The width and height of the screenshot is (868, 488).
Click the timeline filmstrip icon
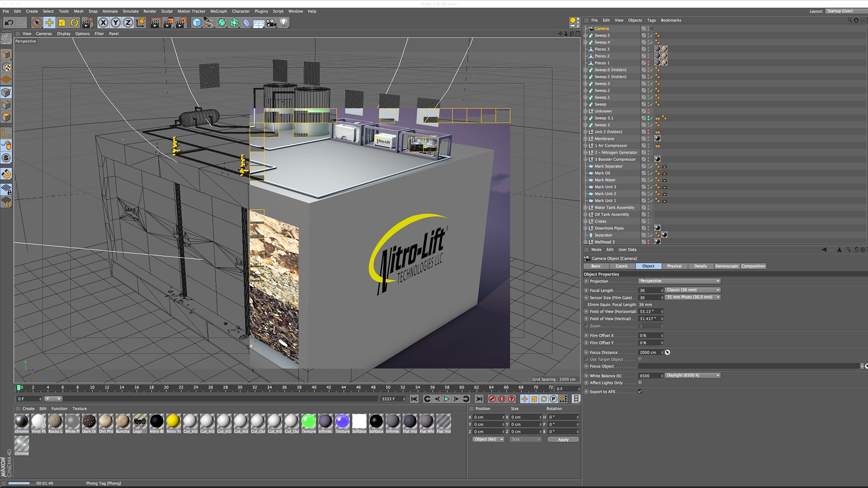pos(576,399)
